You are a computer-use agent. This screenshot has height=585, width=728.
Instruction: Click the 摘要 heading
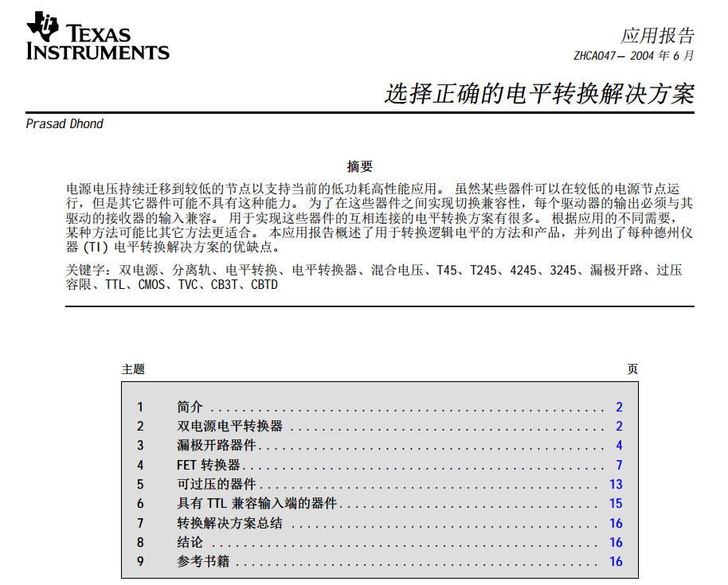click(360, 166)
